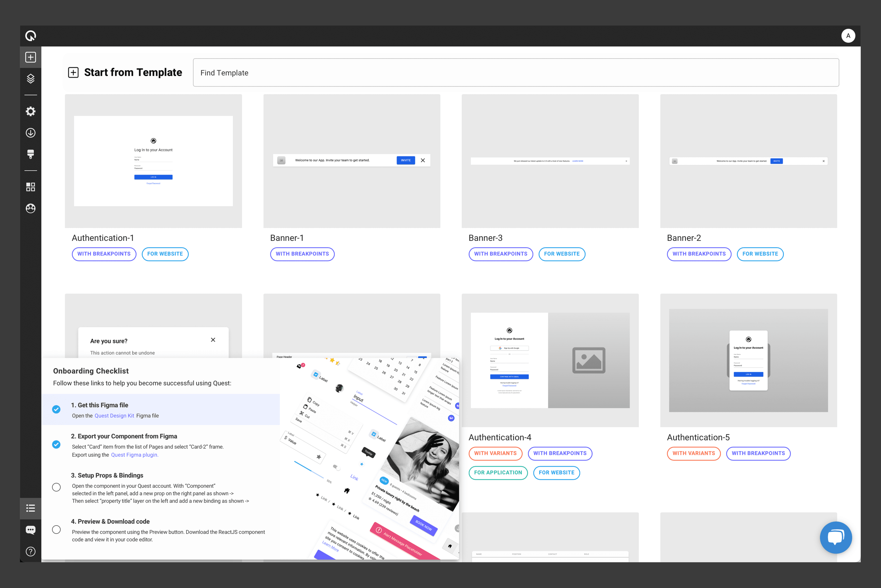Image resolution: width=881 pixels, height=588 pixels.
Task: Open the help question mark icon
Action: coord(30,551)
